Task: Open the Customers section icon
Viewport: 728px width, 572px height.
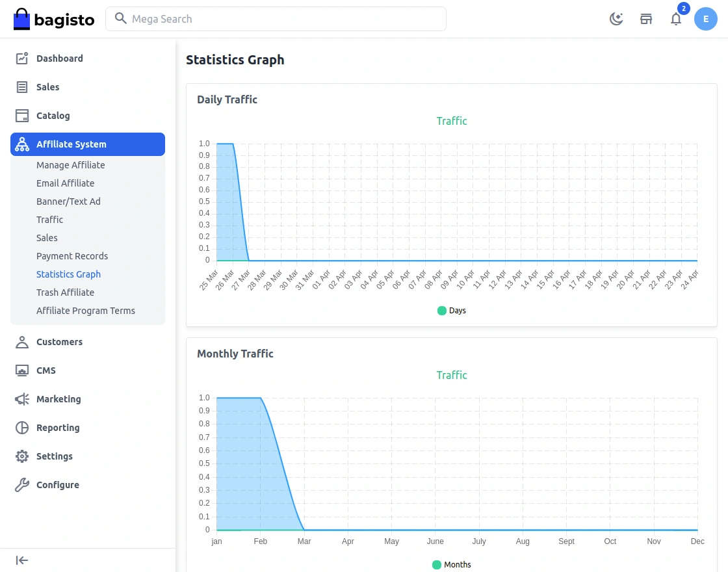Action: (x=21, y=341)
